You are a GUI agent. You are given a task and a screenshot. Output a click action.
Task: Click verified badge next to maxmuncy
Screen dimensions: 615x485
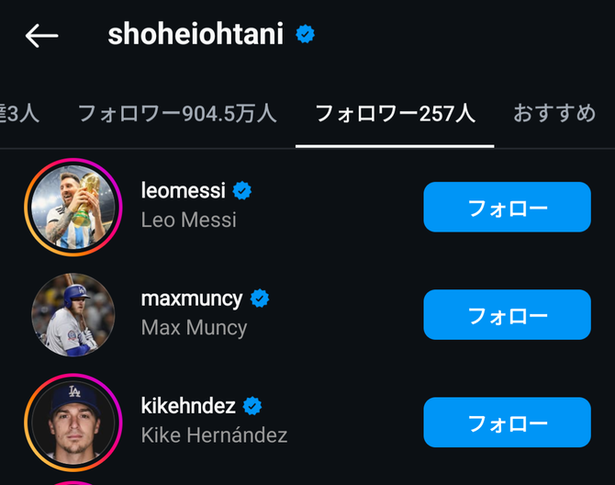(260, 298)
